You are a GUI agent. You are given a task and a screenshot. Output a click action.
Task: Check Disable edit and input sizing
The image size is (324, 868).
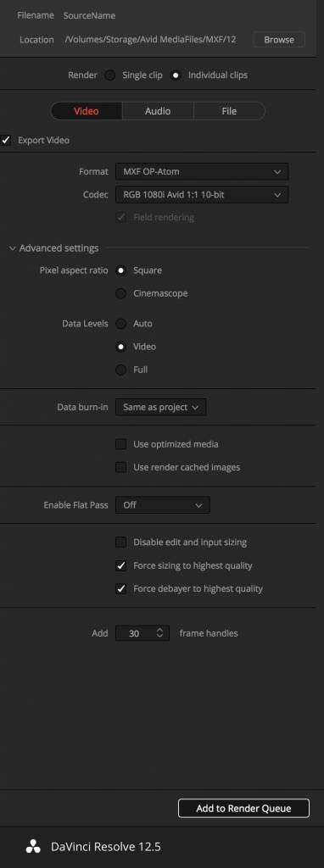[120, 542]
